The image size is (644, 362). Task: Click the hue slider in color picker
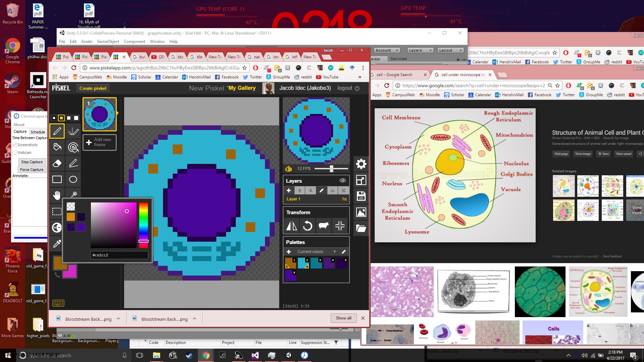click(x=144, y=225)
